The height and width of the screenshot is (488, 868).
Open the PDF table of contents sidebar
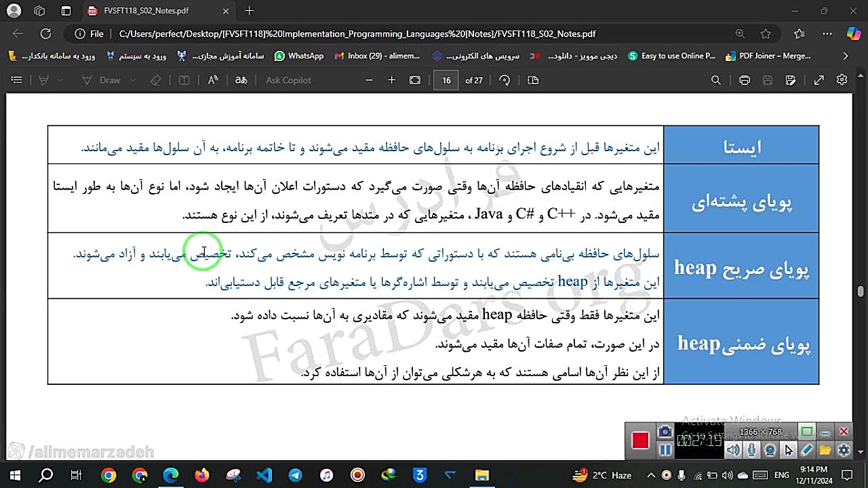[17, 80]
